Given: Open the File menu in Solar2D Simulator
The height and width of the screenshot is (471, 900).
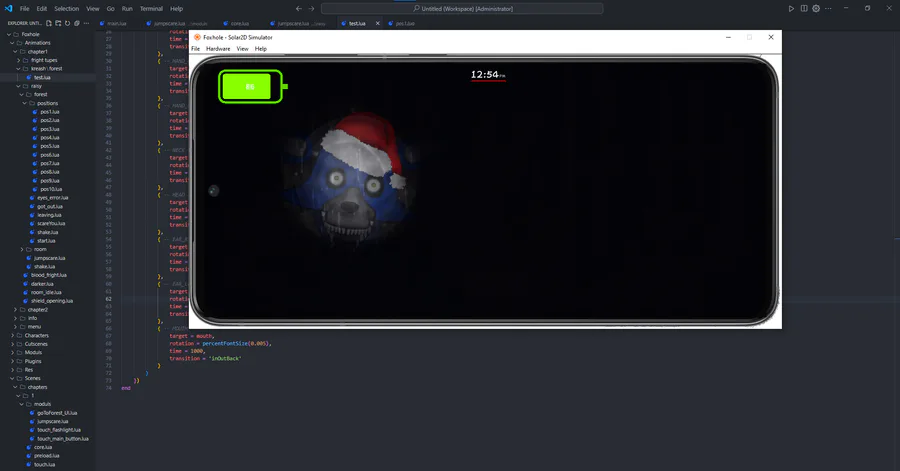Looking at the screenshot, I should [195, 49].
